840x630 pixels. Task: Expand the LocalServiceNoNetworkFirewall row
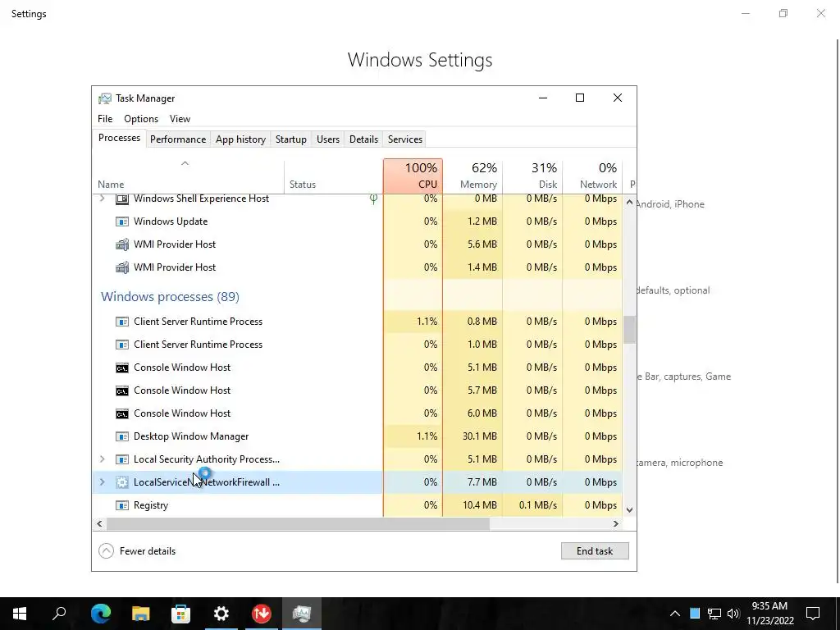[x=102, y=482]
